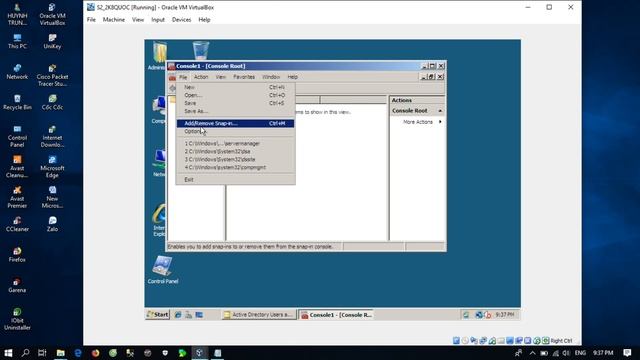The width and height of the screenshot is (640, 360).
Task: Select the Internet Download Manager desktop icon
Action: point(52,136)
